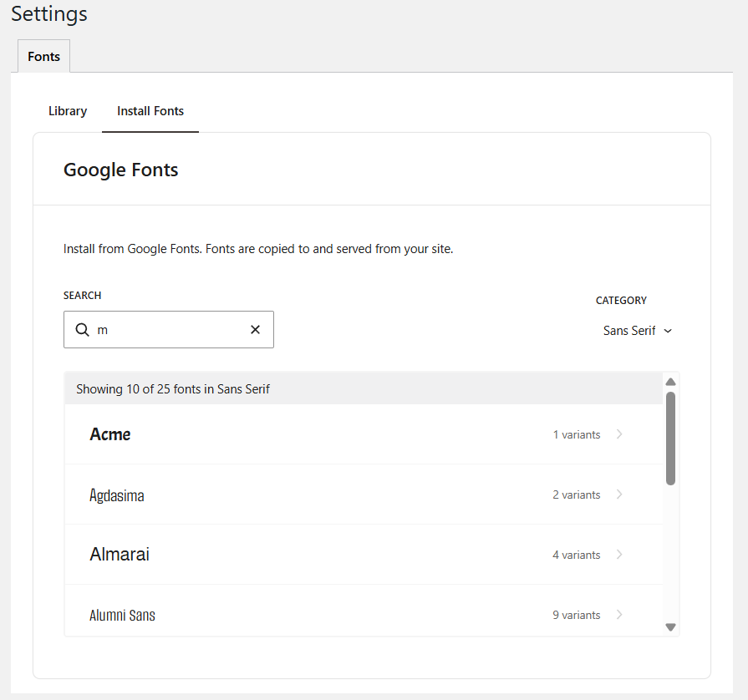Click the Fonts tab

[x=43, y=56]
